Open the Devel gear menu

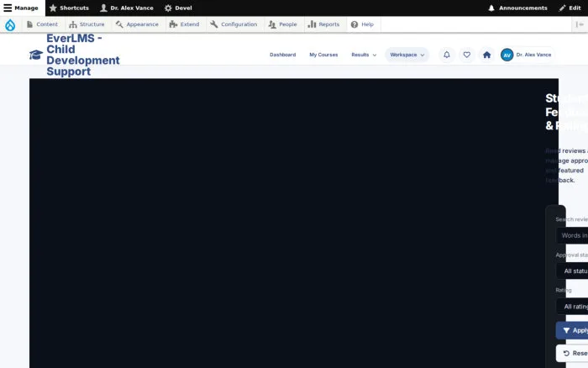(178, 8)
